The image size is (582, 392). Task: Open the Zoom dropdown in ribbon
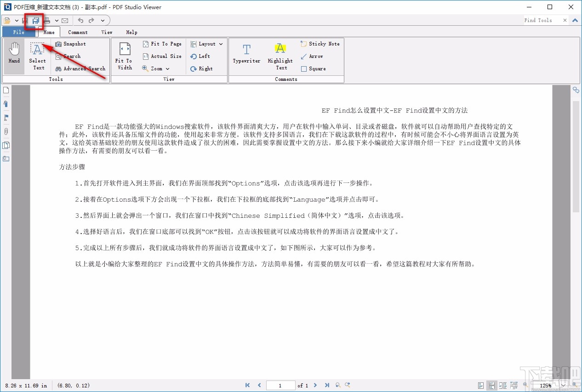156,68
